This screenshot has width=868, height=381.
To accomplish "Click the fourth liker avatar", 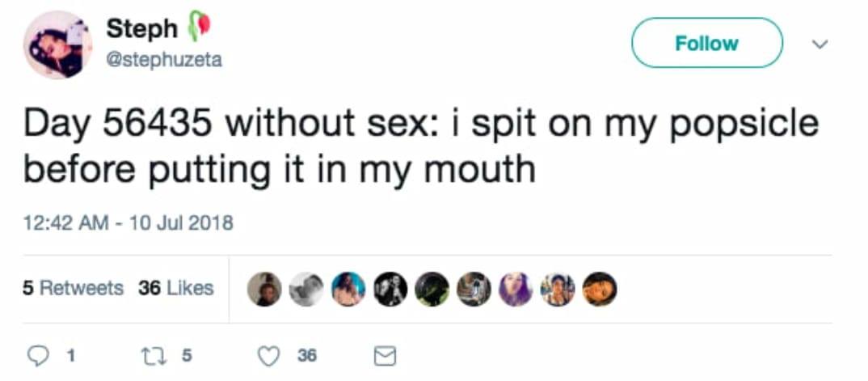I will pos(390,289).
